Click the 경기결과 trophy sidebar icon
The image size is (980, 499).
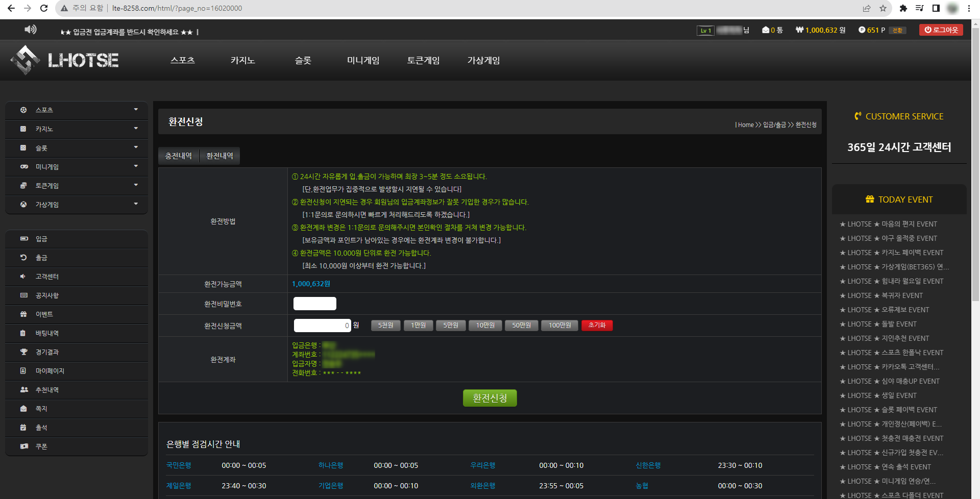tap(24, 352)
